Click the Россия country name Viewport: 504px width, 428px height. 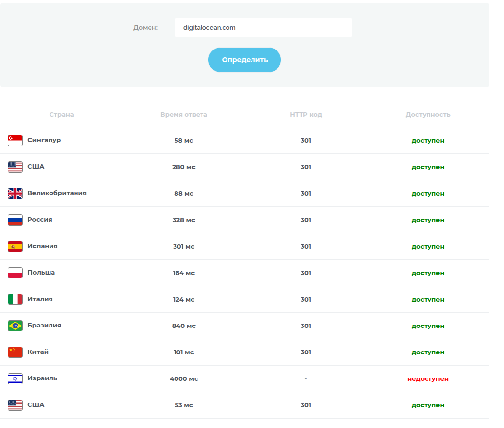(40, 220)
